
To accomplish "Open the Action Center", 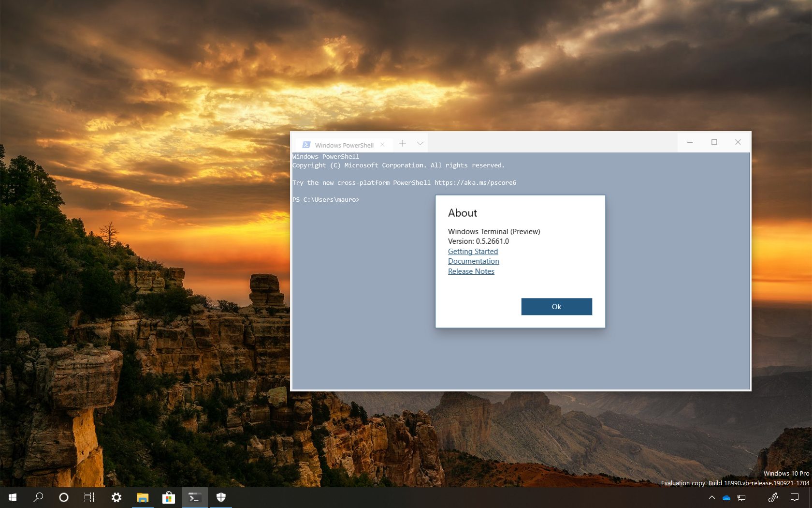I will pos(795,497).
